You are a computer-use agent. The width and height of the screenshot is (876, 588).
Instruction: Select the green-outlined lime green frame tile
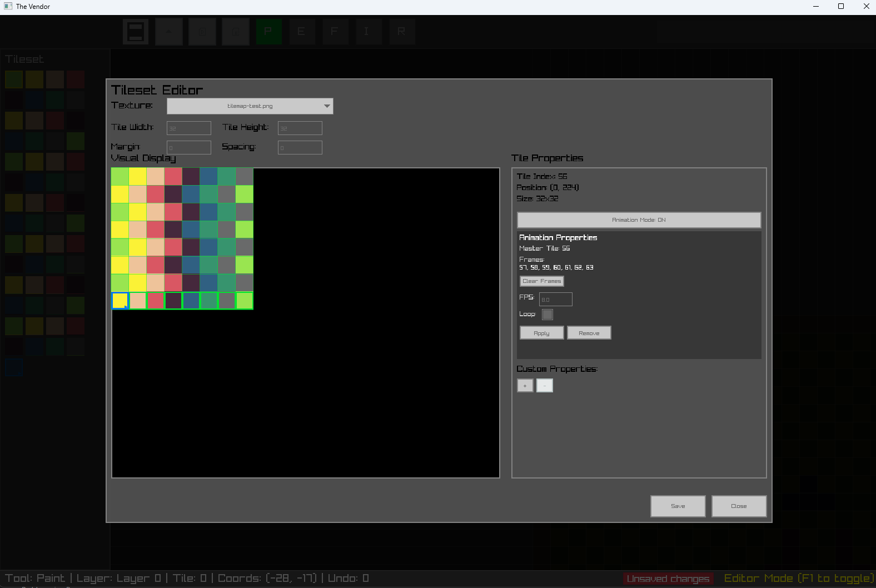(x=245, y=301)
